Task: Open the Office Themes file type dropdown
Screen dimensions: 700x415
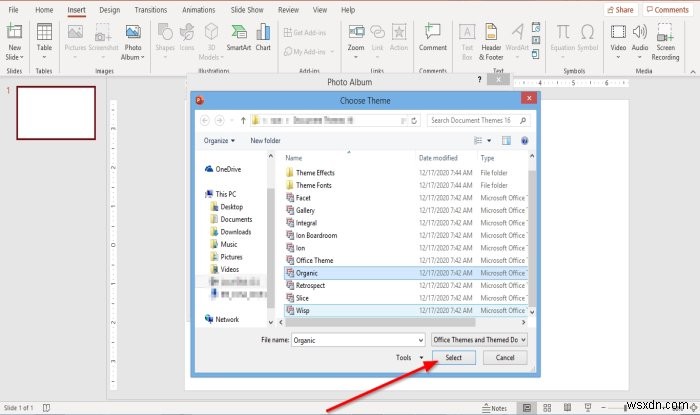Action: click(x=479, y=340)
